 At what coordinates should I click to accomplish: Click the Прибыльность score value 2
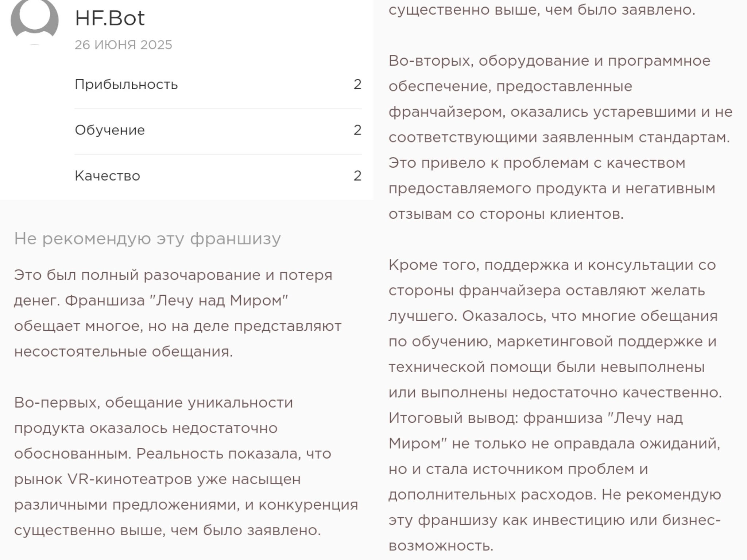[357, 85]
